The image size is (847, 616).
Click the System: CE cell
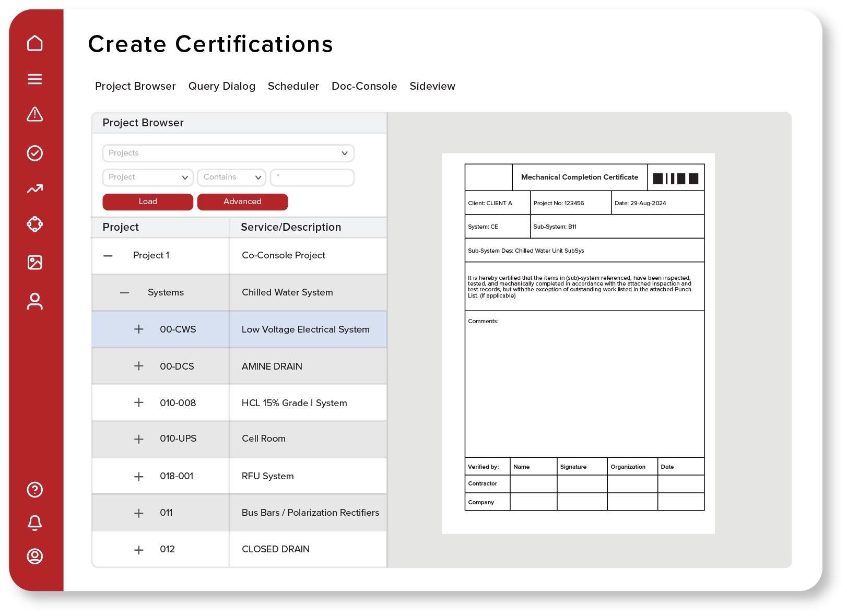(498, 227)
